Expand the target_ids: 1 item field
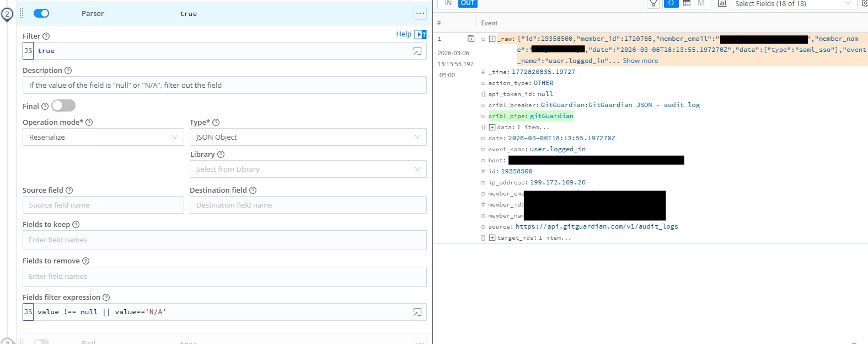868x344 pixels. (x=492, y=237)
